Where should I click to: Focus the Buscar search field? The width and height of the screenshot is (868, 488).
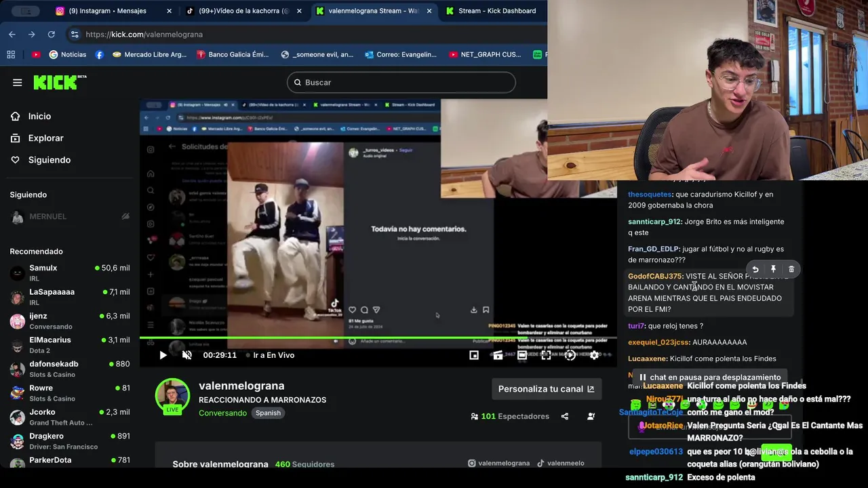[401, 82]
